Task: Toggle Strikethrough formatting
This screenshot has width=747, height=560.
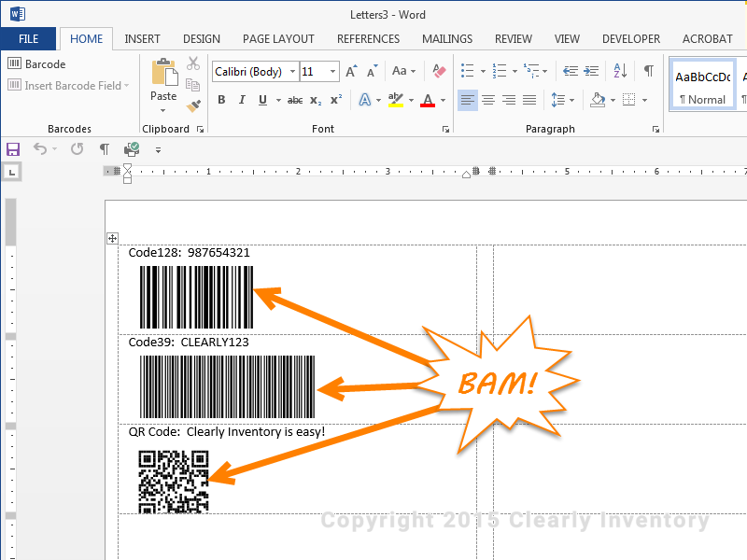Action: pos(295,100)
